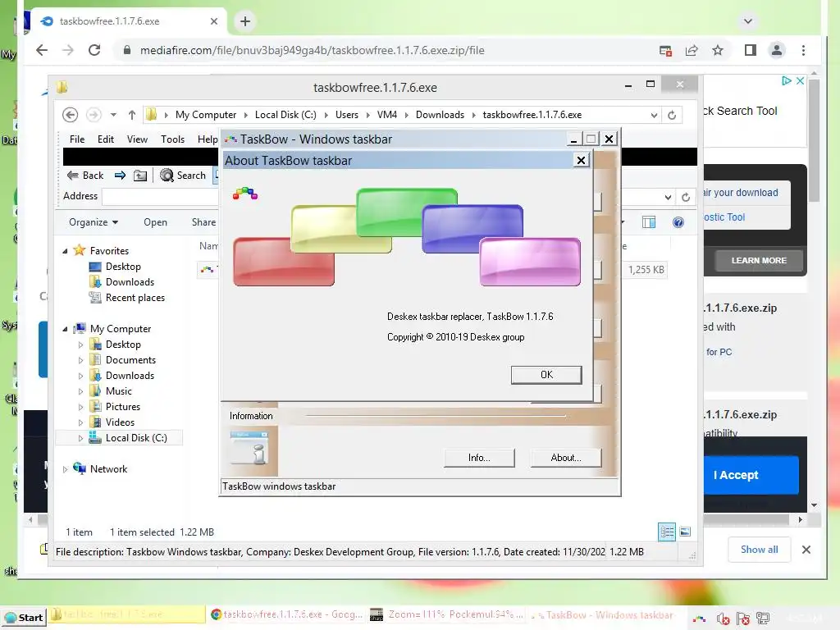
Task: Select Videos in navigation tree
Action: click(x=120, y=422)
